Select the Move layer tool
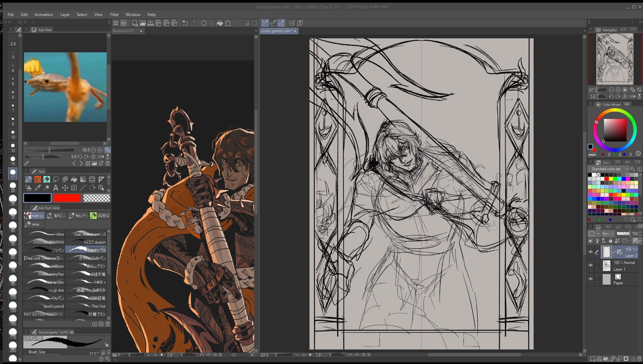Viewport: 643px width, 364px height. pos(65,188)
